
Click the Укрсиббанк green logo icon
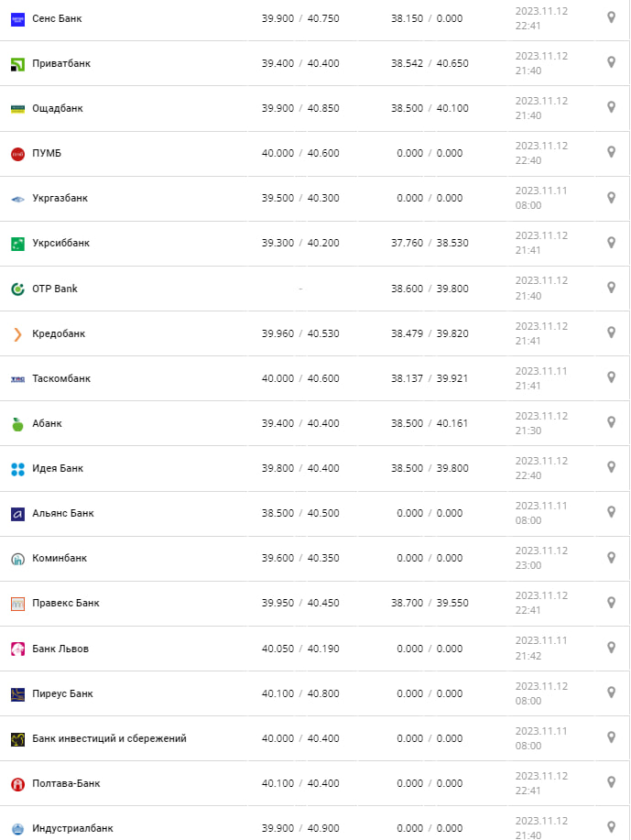click(x=17, y=244)
